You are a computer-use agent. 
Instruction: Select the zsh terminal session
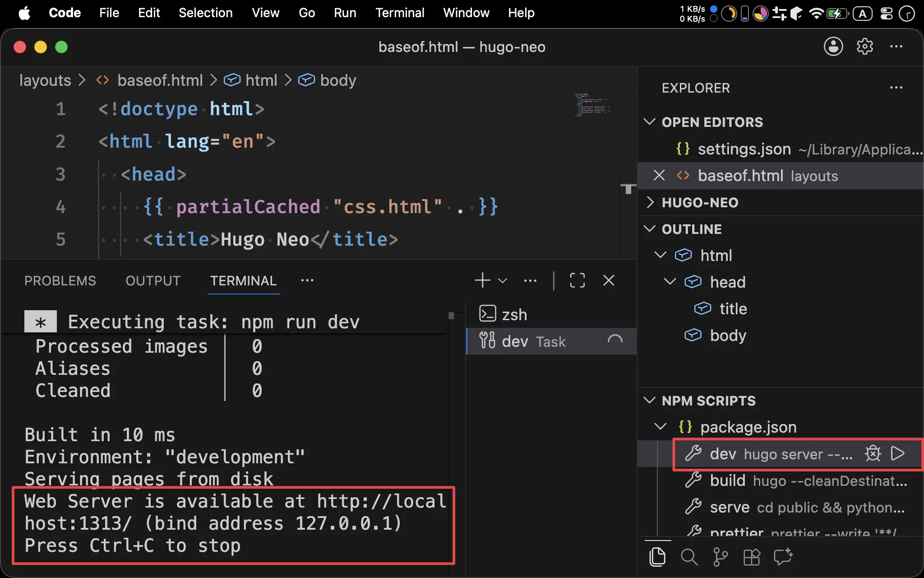click(551, 314)
